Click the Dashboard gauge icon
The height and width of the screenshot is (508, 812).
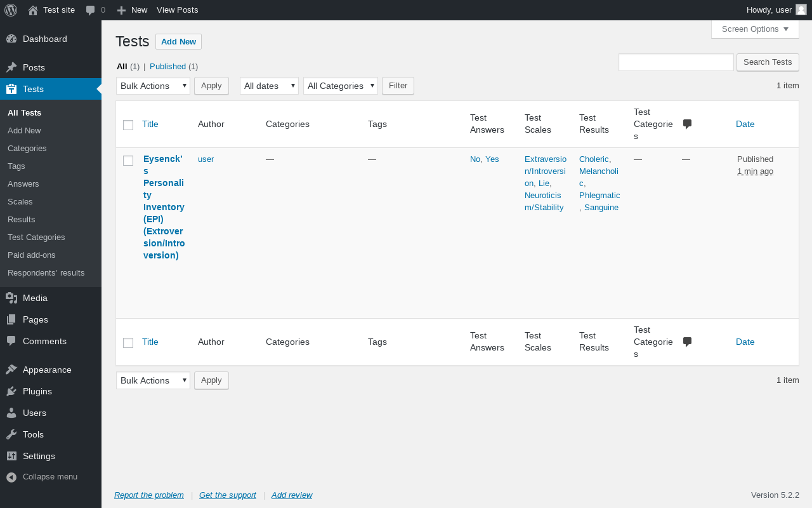(x=11, y=39)
